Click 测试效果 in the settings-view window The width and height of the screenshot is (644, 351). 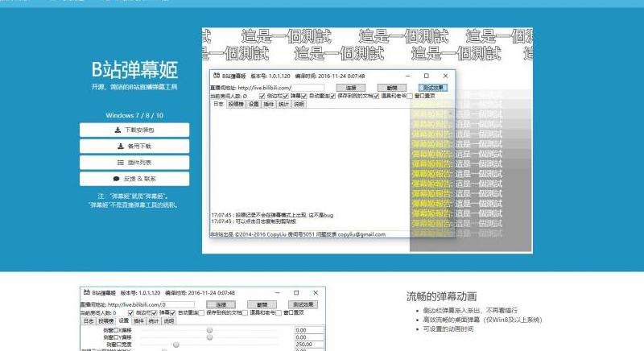(x=303, y=304)
